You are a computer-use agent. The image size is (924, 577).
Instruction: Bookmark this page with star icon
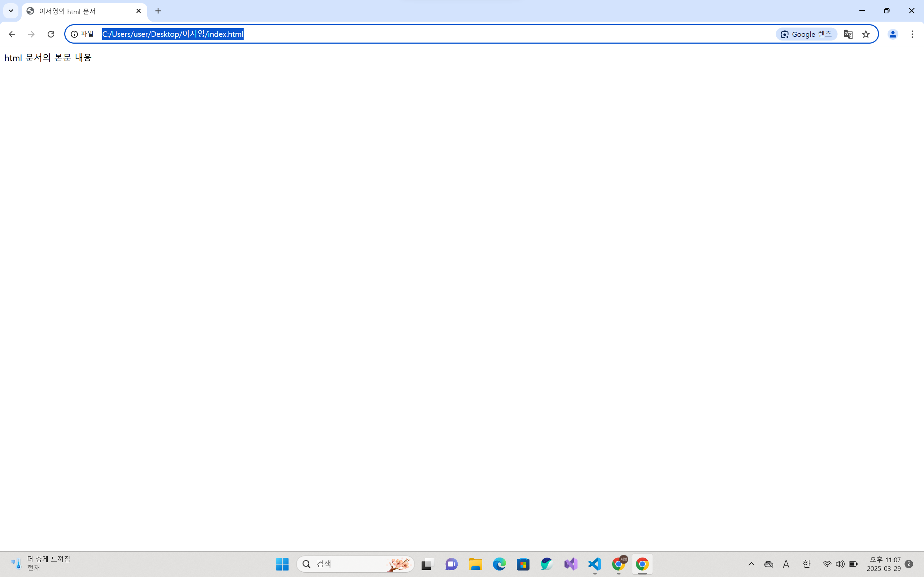pyautogui.click(x=866, y=34)
